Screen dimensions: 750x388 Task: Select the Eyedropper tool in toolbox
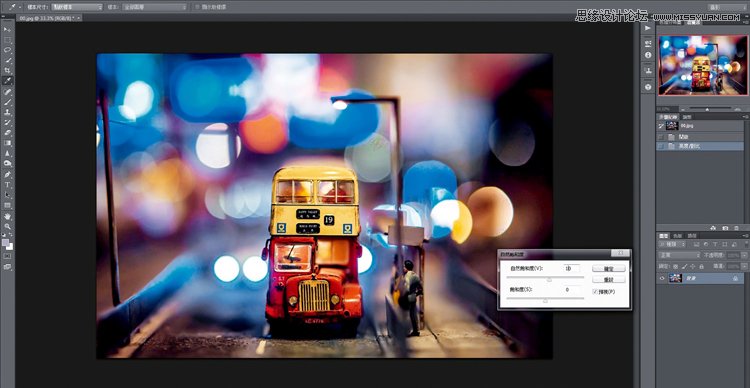(8, 80)
